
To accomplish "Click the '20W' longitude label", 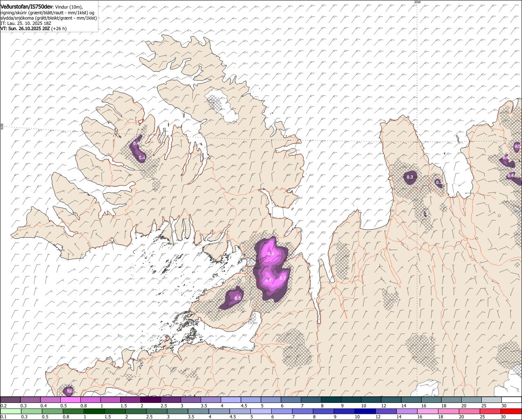I will click(417, 2).
